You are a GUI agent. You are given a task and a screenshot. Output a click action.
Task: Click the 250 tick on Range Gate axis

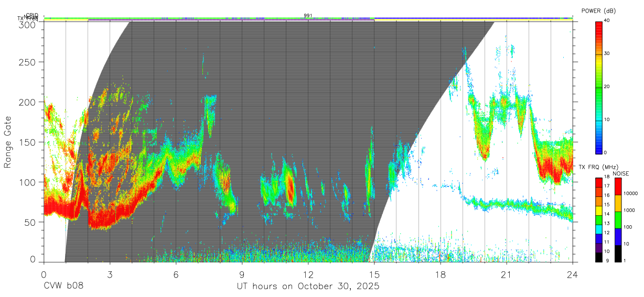[x=27, y=62]
